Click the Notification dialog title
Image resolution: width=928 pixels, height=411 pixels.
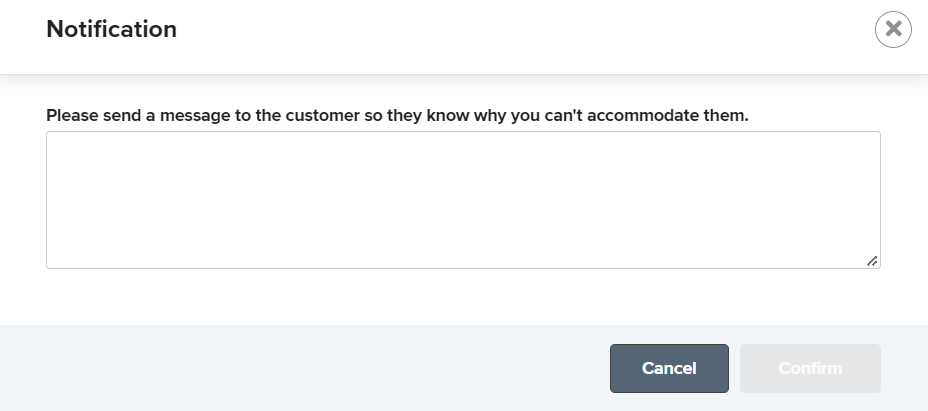click(x=112, y=29)
